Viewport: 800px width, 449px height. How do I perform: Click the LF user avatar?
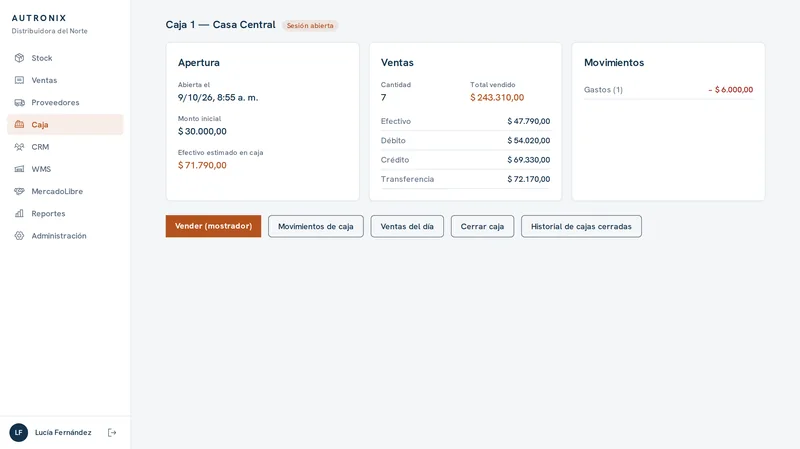[x=19, y=433]
